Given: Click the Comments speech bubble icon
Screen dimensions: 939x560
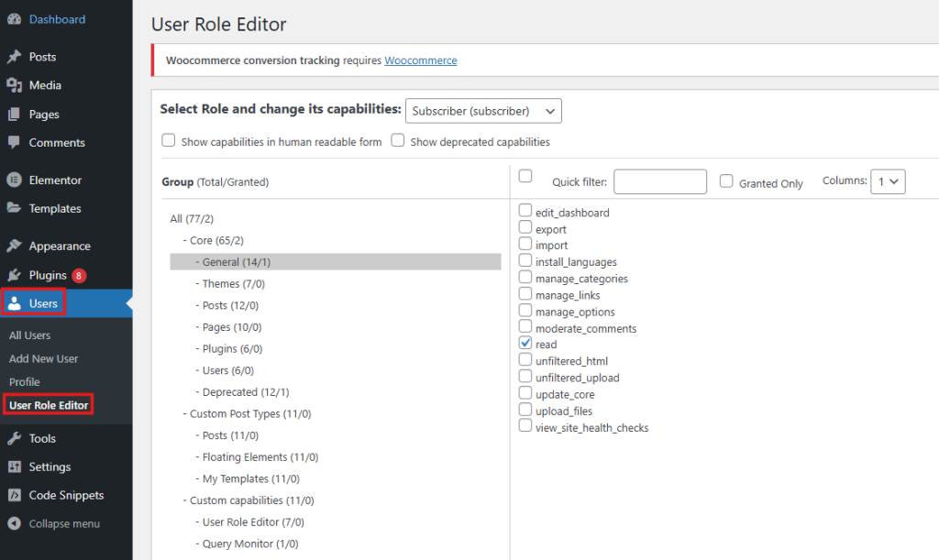Looking at the screenshot, I should [x=14, y=143].
